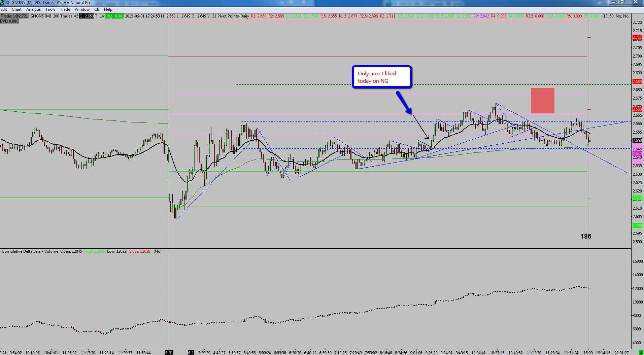This screenshot has width=644, height=355.
Task: Click the red 2.711 price axis marker
Action: [637, 37]
